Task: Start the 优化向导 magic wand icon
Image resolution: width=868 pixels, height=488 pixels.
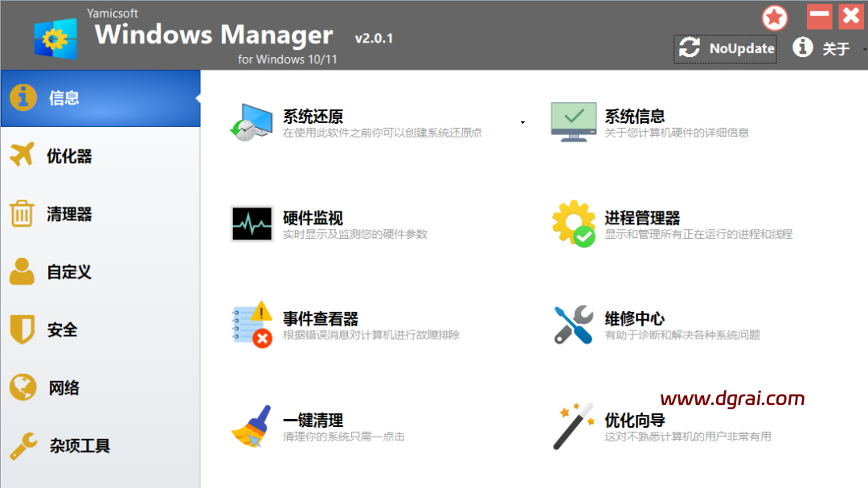Action: tap(574, 426)
